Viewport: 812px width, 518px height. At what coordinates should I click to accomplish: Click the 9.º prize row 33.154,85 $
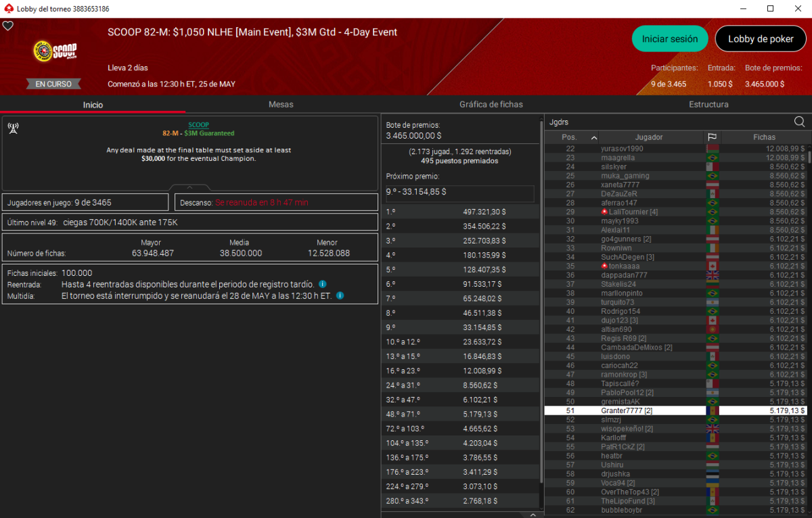[460, 327]
